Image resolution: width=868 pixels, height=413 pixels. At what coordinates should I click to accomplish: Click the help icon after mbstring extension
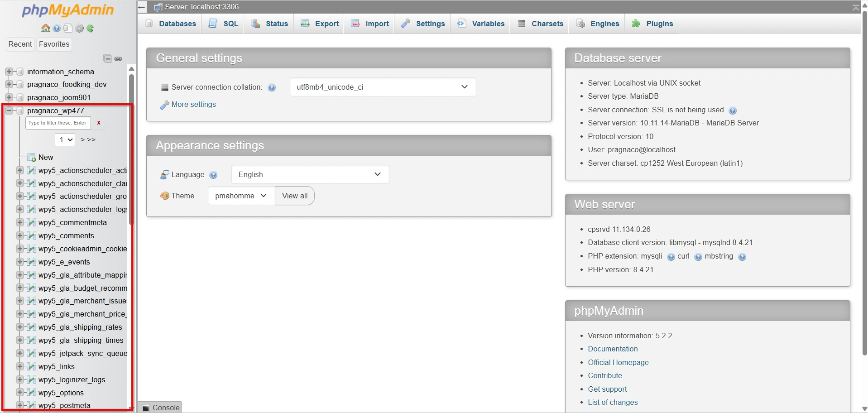click(742, 257)
